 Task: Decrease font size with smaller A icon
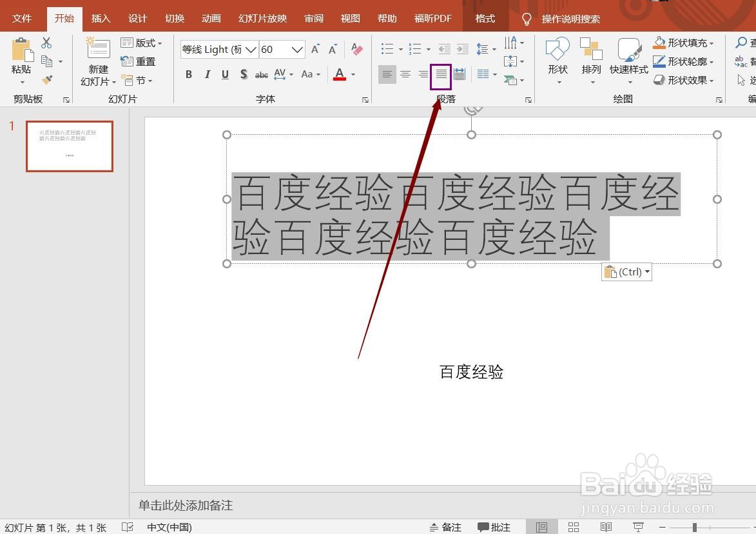333,49
